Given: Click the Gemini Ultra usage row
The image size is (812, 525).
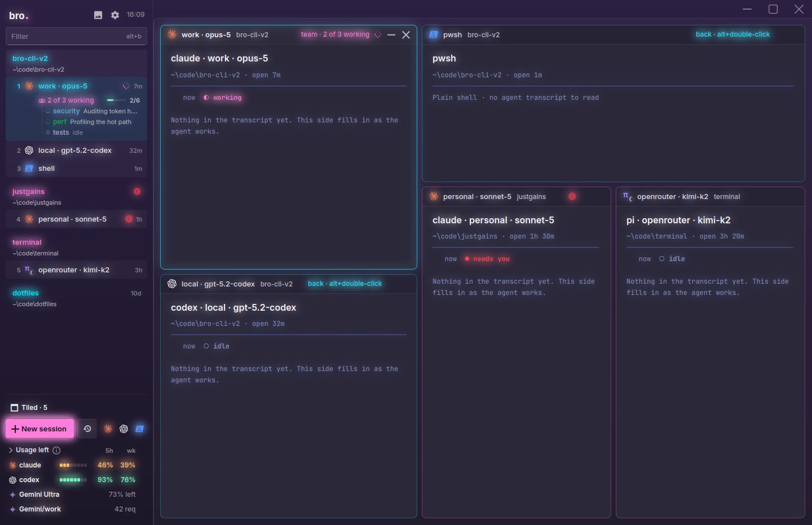Looking at the screenshot, I should tap(72, 495).
